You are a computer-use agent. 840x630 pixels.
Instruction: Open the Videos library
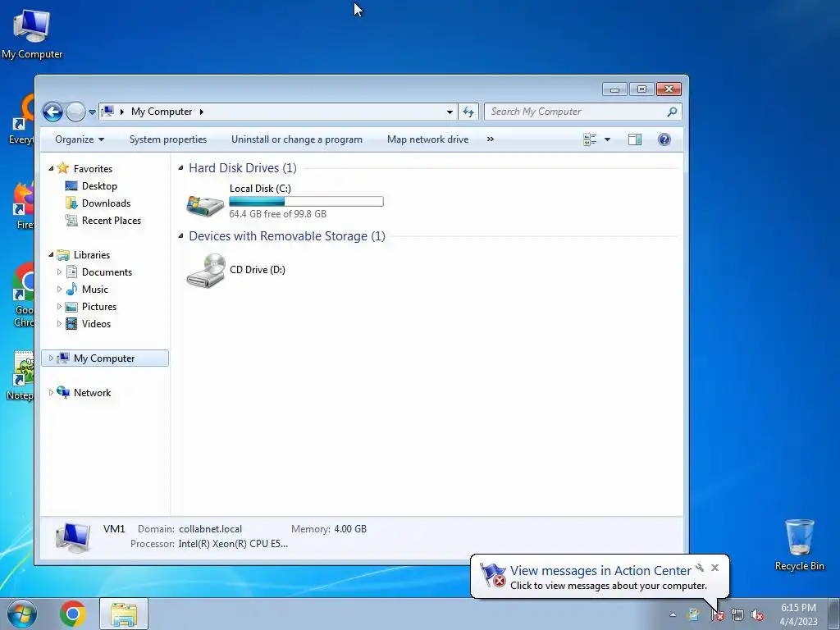[96, 323]
